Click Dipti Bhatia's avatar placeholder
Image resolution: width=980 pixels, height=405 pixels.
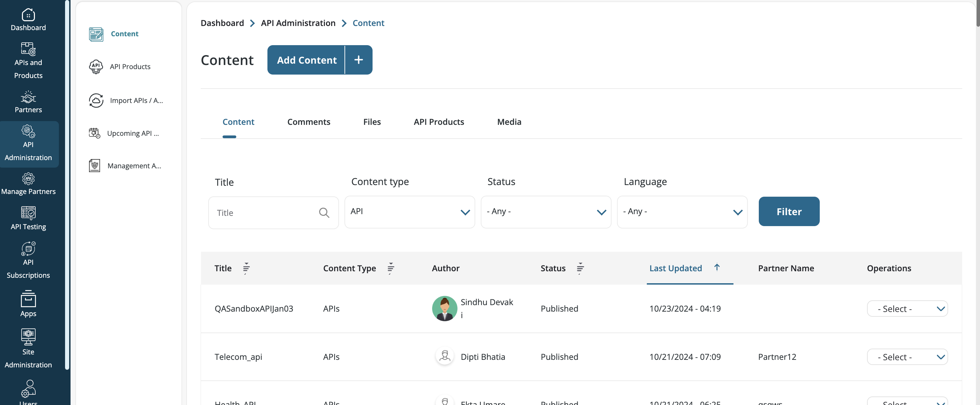tap(444, 356)
